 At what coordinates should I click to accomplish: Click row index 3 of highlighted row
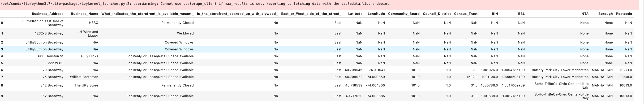2,49
